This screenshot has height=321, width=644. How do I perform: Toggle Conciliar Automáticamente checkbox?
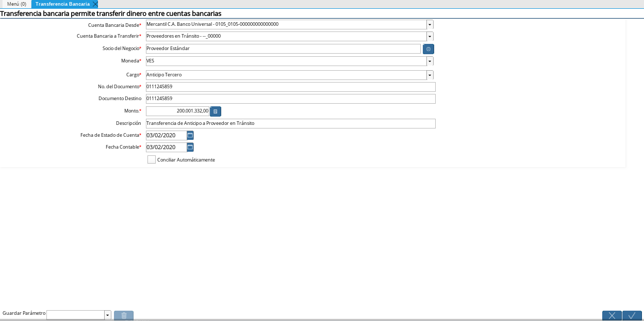coord(152,159)
